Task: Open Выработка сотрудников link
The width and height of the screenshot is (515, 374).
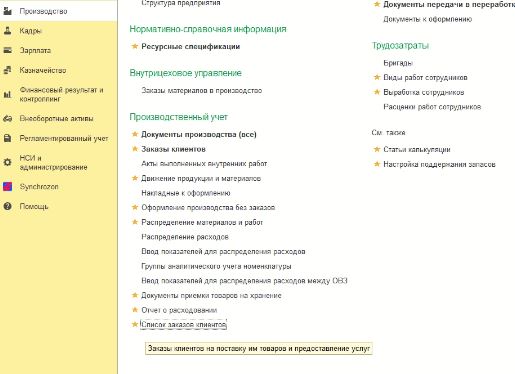Action: click(424, 92)
